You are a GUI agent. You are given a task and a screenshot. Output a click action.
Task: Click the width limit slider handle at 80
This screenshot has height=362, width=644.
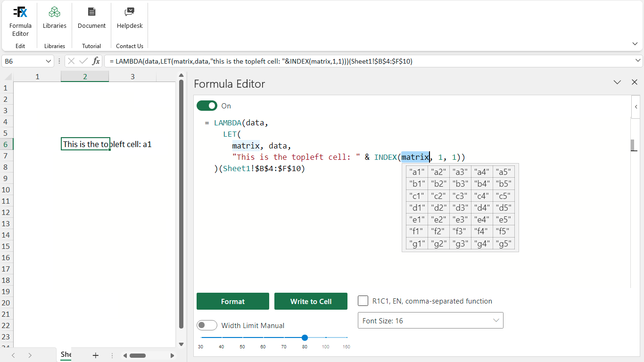pos(305,337)
